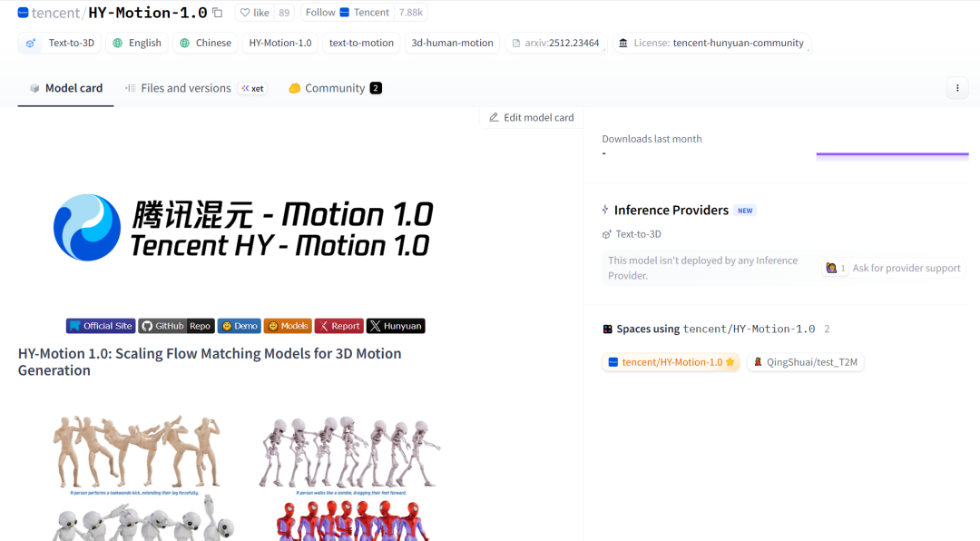The height and width of the screenshot is (541, 980).
Task: Click the 3d-human-motion tag
Action: click(452, 43)
